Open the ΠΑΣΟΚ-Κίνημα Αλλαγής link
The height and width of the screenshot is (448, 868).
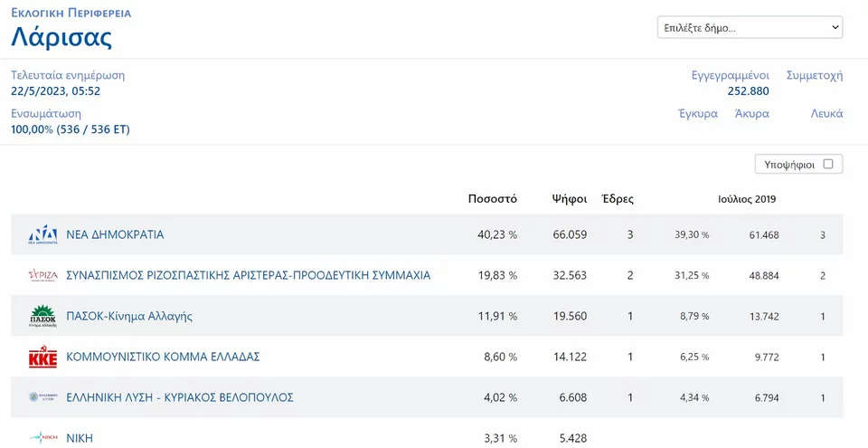click(129, 317)
